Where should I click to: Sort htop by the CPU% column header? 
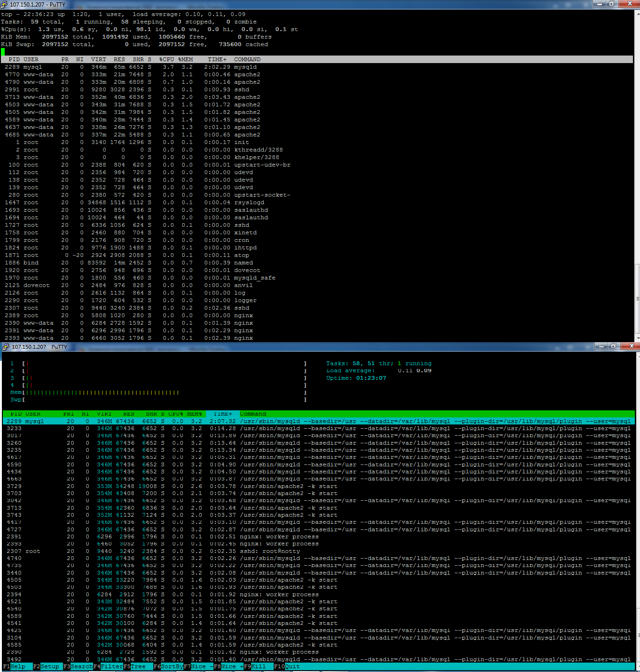pos(176,414)
